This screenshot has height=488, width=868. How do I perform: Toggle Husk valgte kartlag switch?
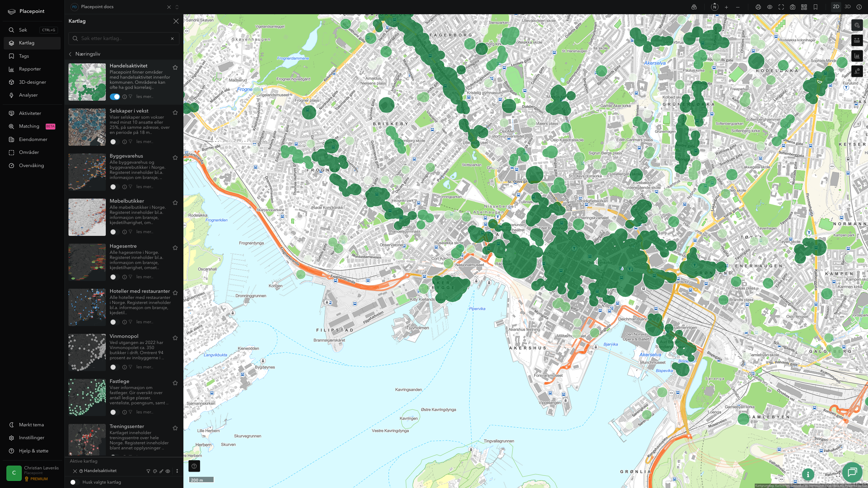coord(74,482)
